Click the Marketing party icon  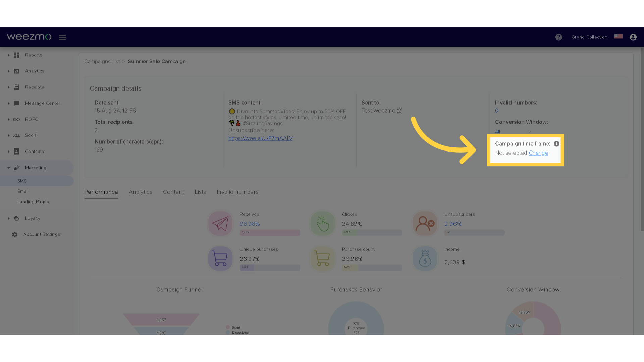coord(17,168)
